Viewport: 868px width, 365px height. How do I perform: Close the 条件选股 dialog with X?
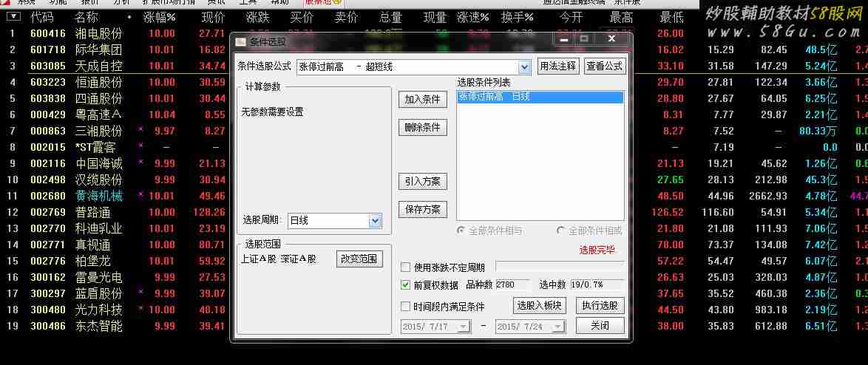611,38
